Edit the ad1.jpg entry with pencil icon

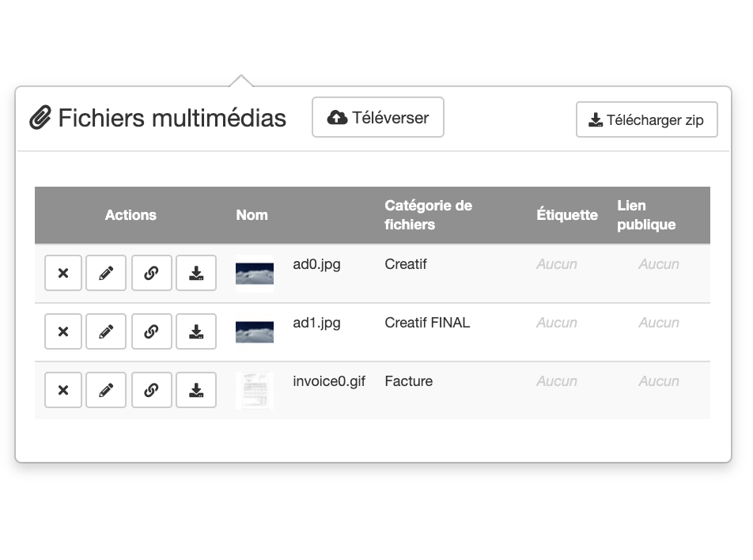tap(106, 331)
